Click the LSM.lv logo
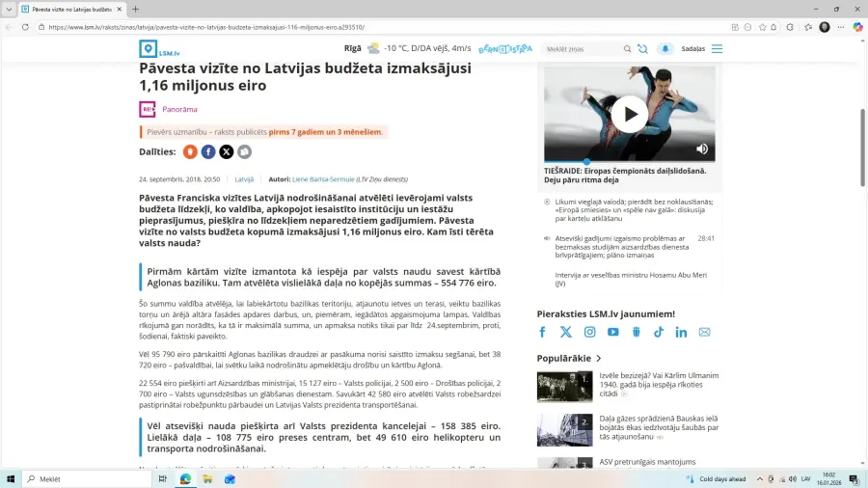 coord(159,49)
